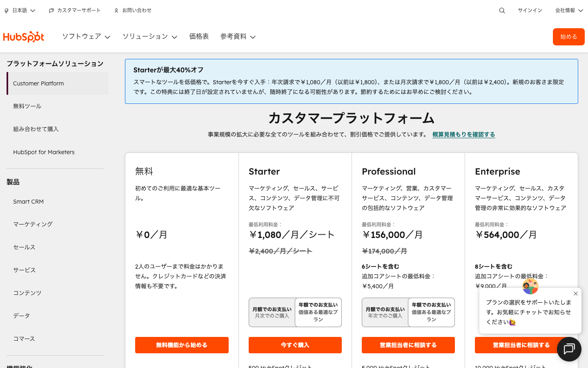The width and height of the screenshot is (588, 368).
Task: Expand the 日本語 language dropdown
Action: click(20, 10)
